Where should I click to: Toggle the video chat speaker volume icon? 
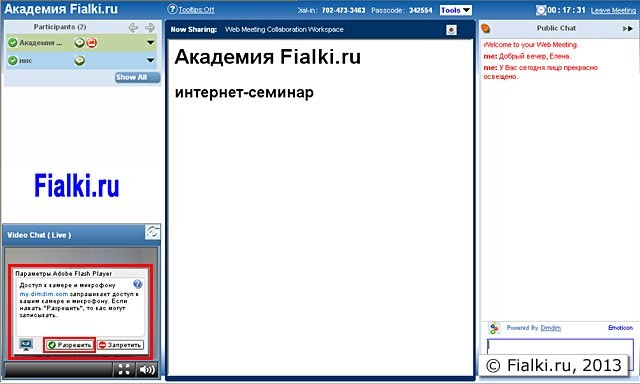(x=147, y=370)
